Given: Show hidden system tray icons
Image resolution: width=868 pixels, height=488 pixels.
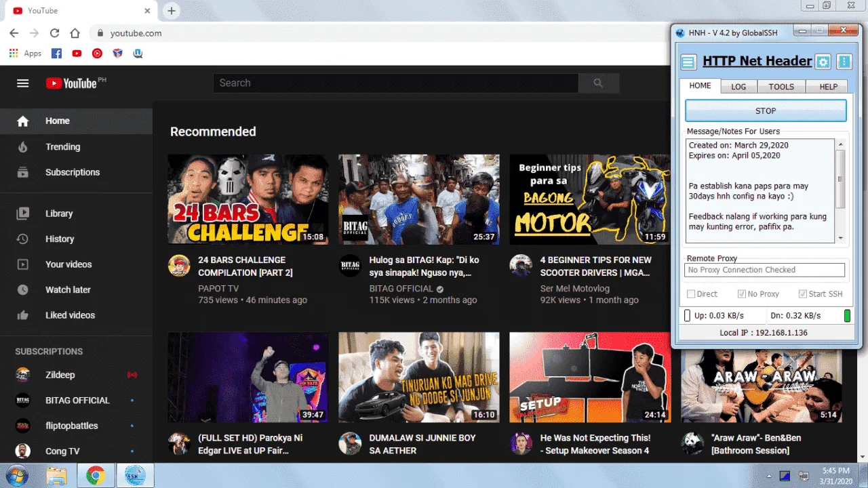Looking at the screenshot, I should 769,476.
